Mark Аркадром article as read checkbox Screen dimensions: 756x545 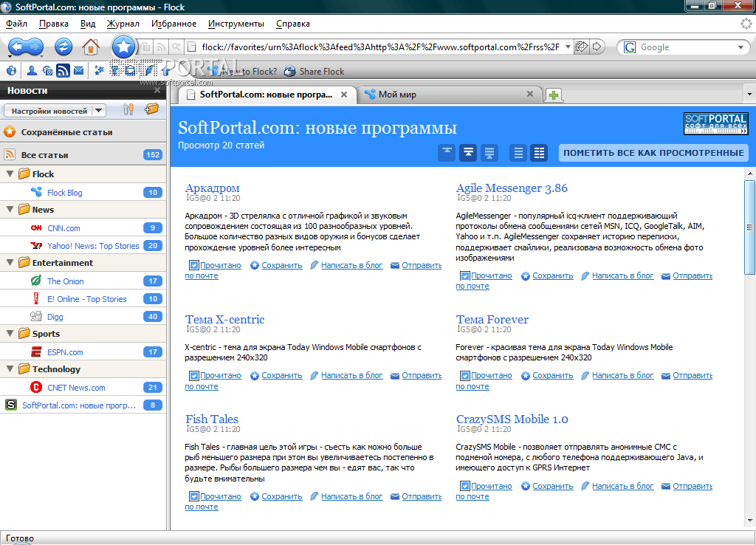pyautogui.click(x=194, y=265)
